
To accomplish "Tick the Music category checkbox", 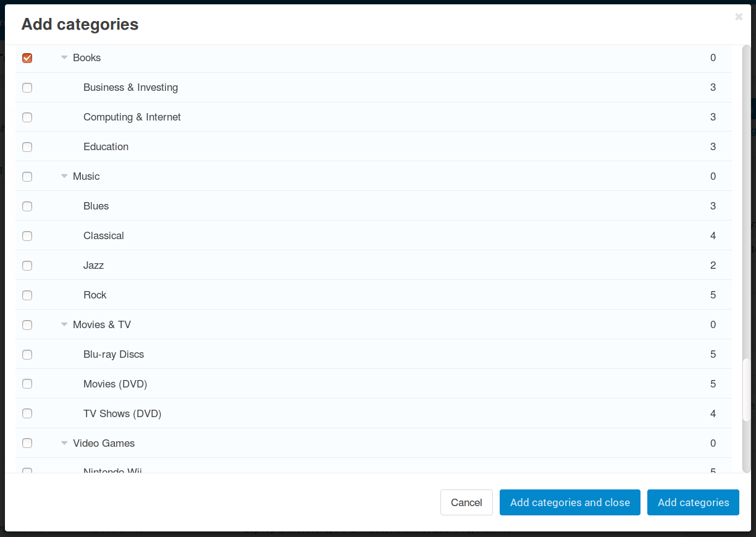I will point(27,177).
